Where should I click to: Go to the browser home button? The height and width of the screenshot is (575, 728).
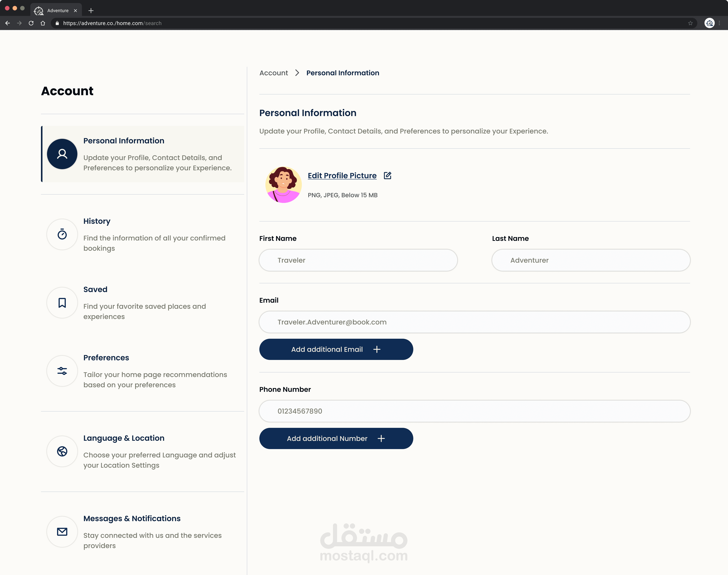tap(43, 23)
